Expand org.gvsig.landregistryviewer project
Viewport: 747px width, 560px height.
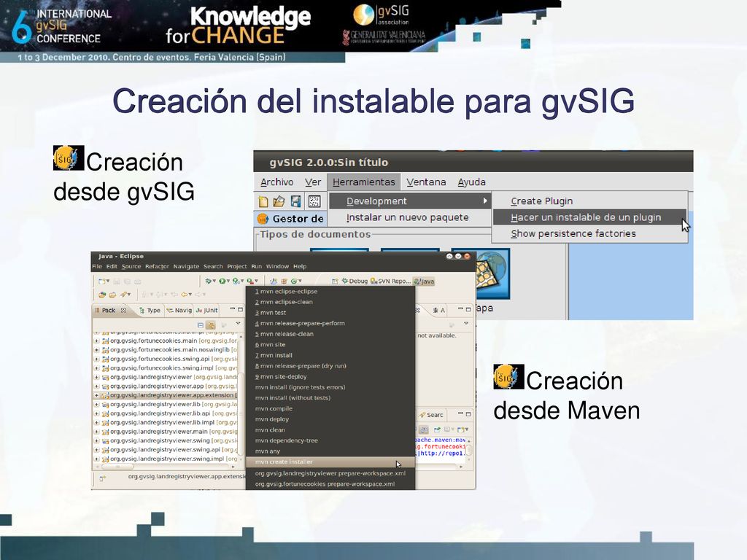[x=97, y=377]
